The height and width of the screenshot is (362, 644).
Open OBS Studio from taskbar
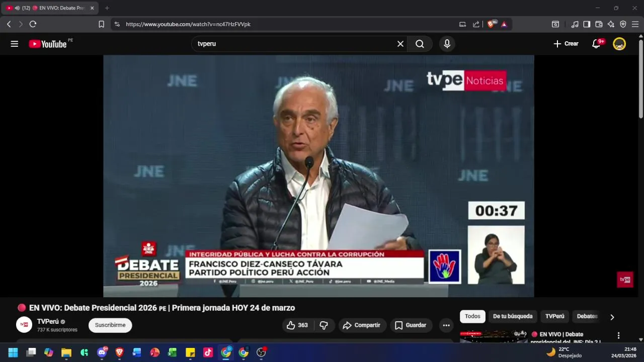[261, 352]
